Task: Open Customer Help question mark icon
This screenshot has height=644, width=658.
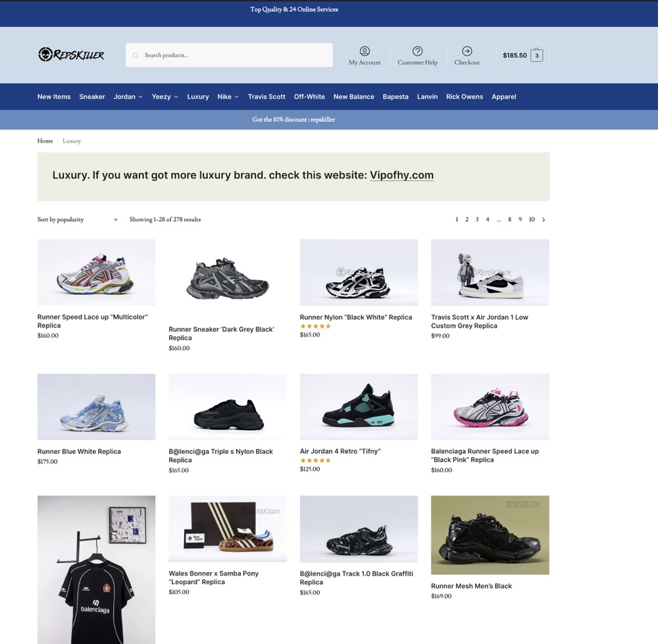Action: (x=417, y=51)
